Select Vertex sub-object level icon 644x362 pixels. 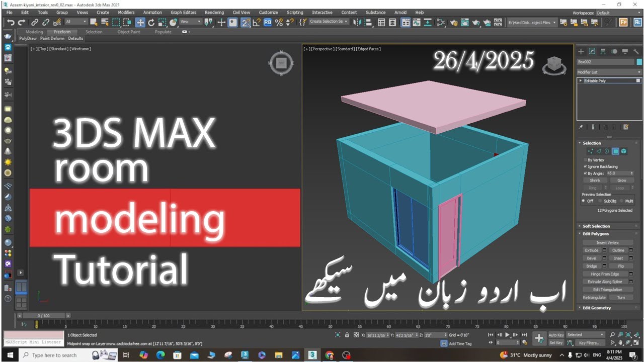click(591, 151)
